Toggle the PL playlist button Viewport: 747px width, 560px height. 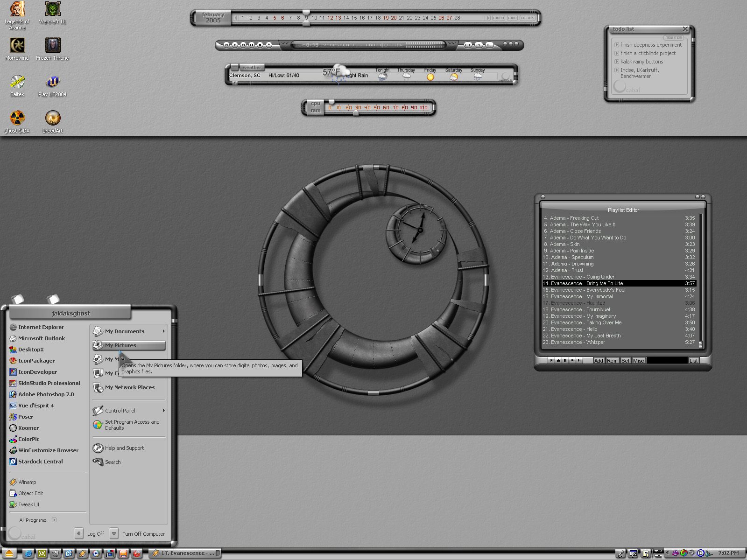479,45
